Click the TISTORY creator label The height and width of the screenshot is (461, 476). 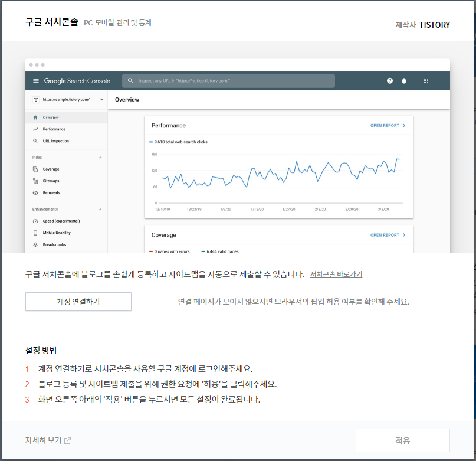434,25
